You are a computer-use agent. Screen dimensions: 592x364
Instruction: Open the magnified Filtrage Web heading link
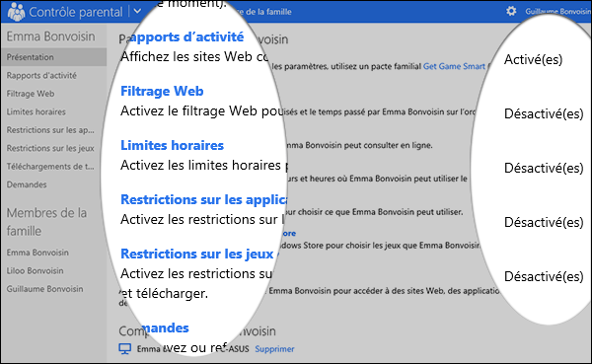(162, 91)
